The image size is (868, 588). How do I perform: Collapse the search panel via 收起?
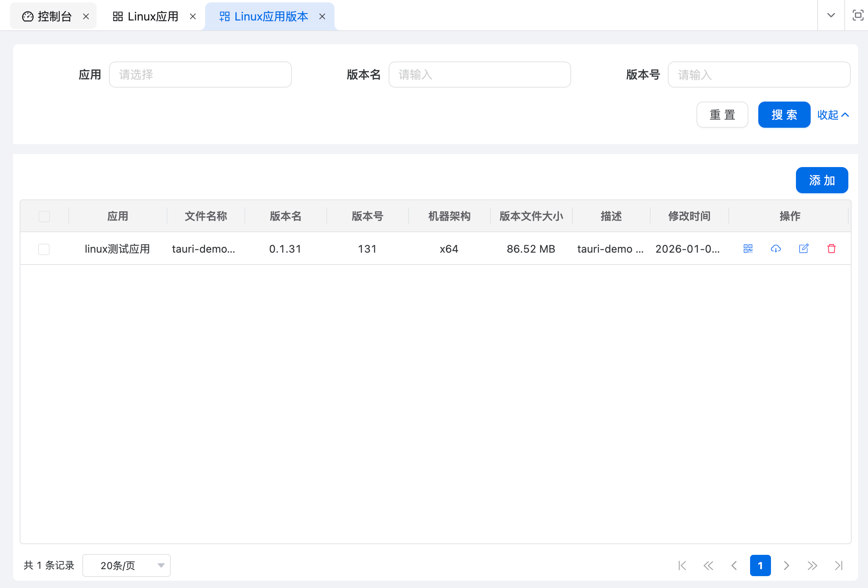[833, 115]
